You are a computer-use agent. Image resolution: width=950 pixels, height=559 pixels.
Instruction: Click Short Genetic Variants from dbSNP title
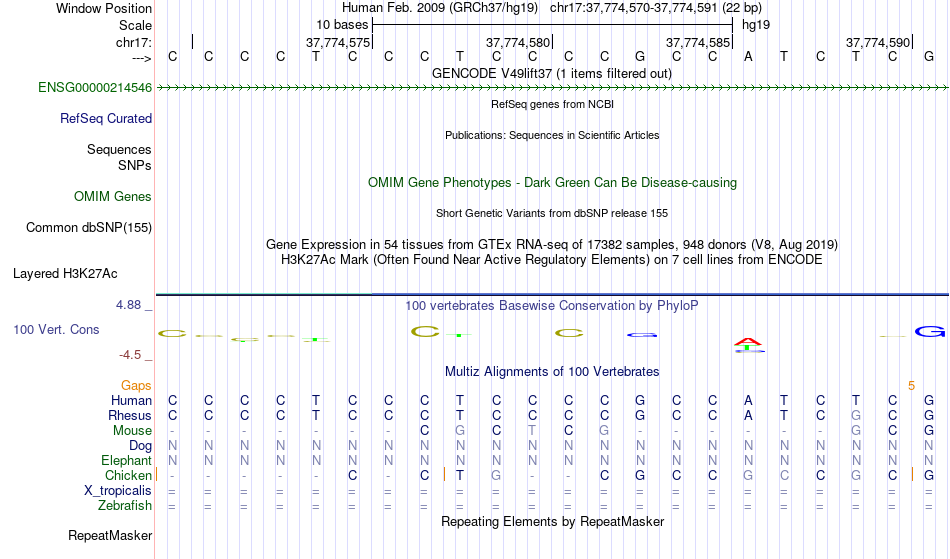(552, 213)
